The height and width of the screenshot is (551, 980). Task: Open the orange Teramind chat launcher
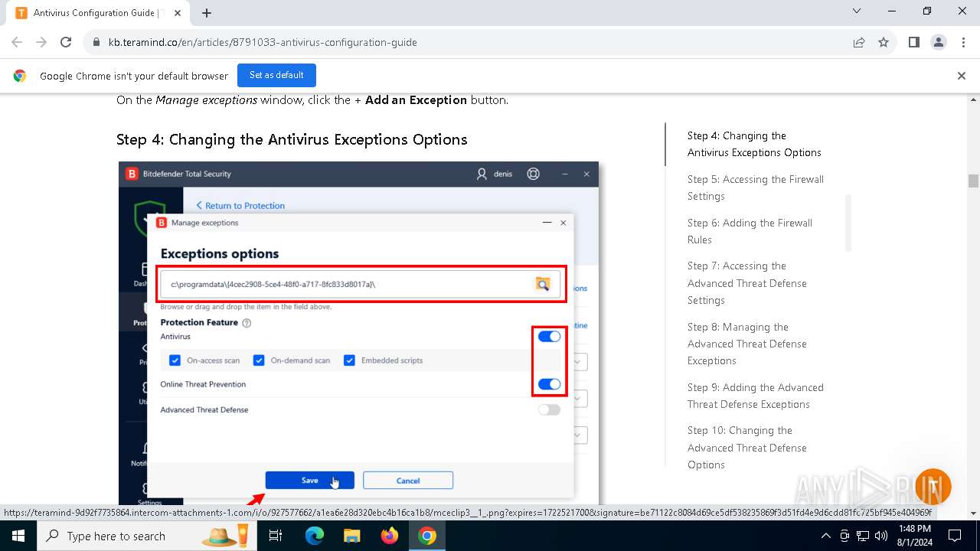coord(933,487)
